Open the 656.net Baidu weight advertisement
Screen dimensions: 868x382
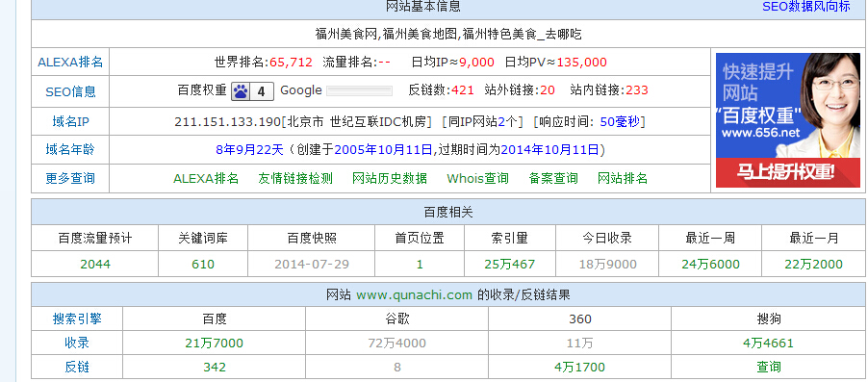coord(788,120)
